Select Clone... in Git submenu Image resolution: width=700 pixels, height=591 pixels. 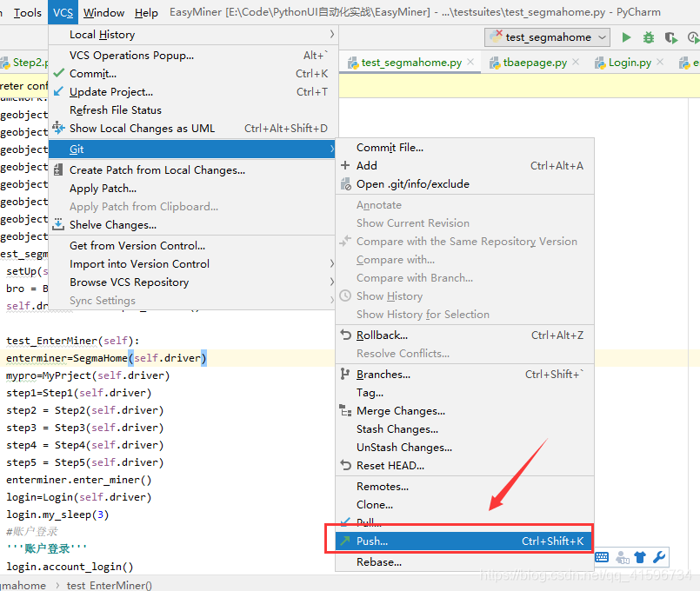[464, 505]
